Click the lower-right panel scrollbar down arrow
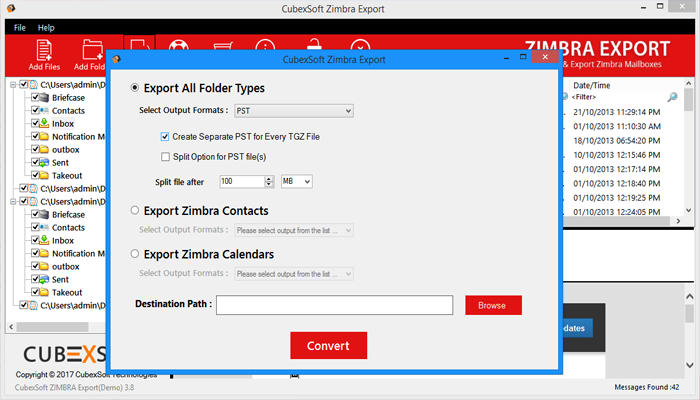The height and width of the screenshot is (400, 700). pos(689,365)
